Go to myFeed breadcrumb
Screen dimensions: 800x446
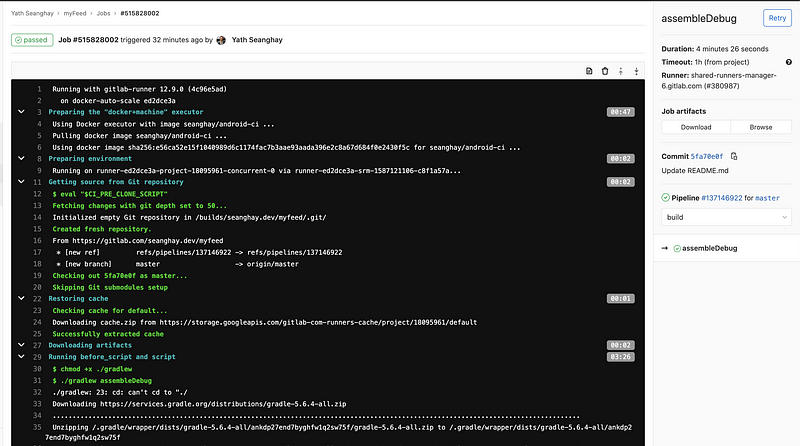point(74,13)
